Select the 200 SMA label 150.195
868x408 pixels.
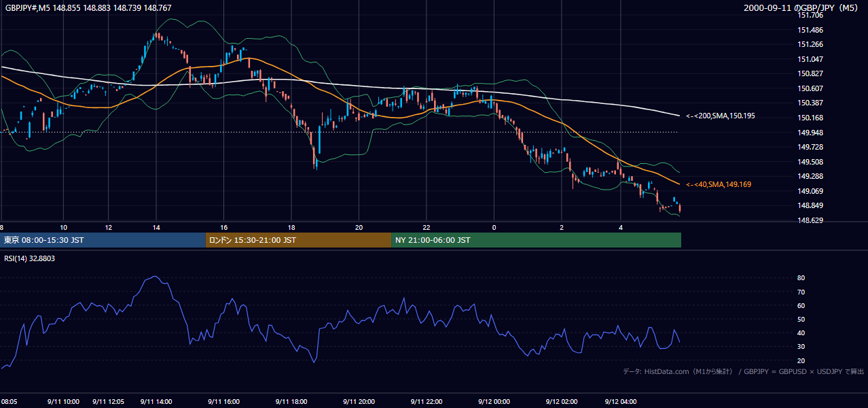[719, 116]
